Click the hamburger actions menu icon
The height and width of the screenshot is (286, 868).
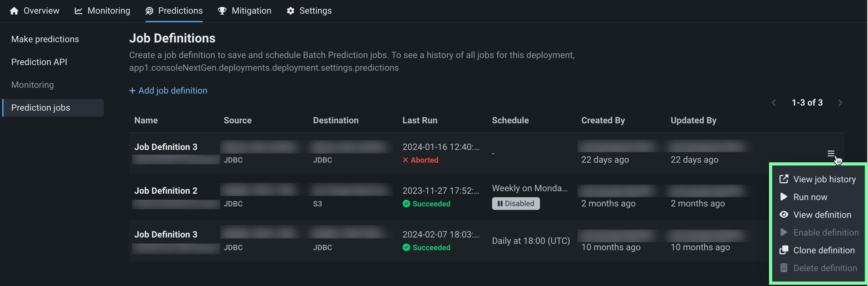[831, 153]
